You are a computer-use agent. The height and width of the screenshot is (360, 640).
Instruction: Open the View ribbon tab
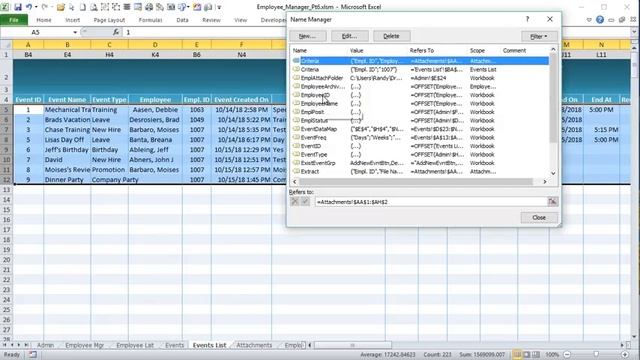[x=240, y=20]
